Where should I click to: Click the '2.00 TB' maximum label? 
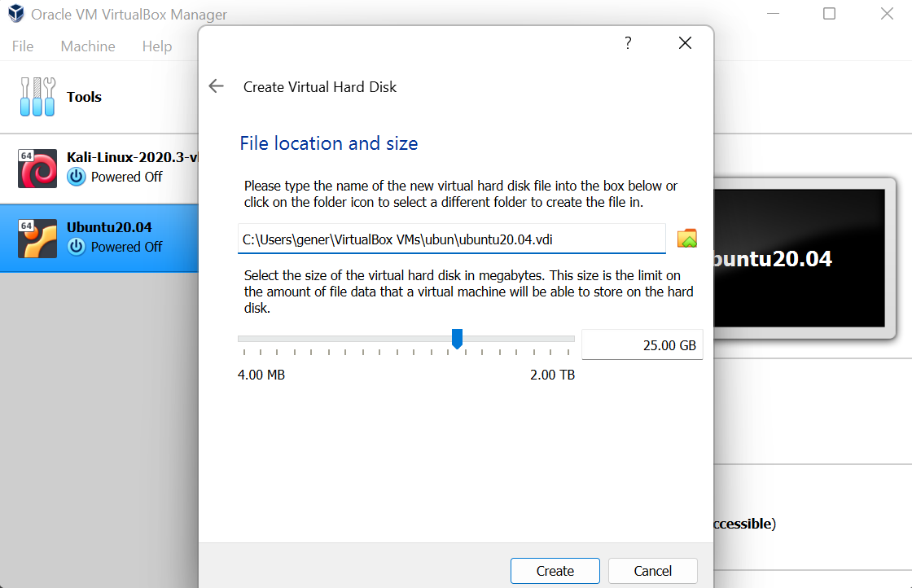(552, 375)
